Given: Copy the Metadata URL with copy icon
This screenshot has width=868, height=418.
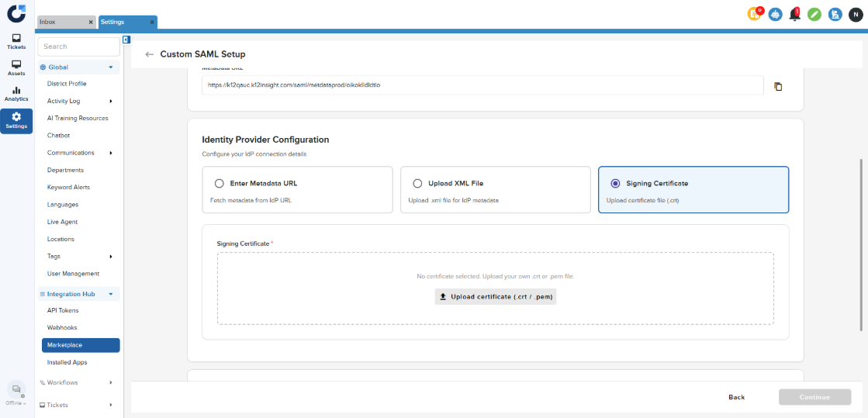Looking at the screenshot, I should pos(778,86).
